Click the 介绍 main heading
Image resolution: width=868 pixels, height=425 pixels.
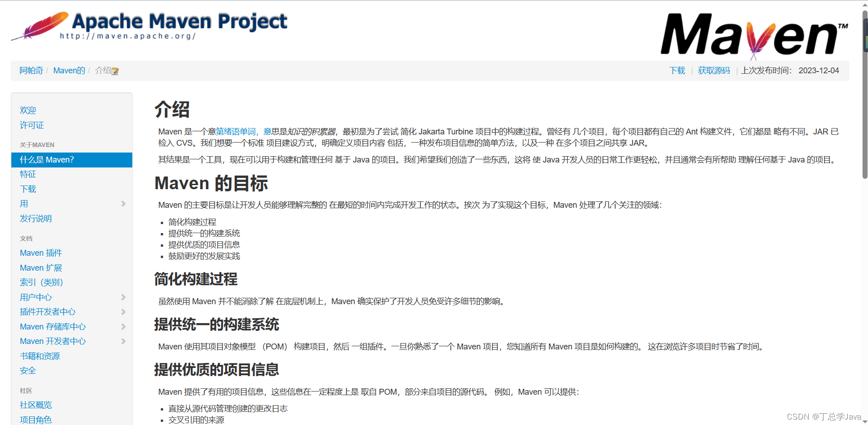click(172, 110)
